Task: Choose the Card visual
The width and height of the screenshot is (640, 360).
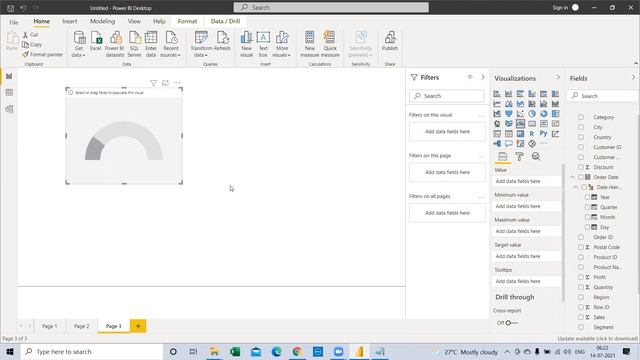Action: click(532, 124)
